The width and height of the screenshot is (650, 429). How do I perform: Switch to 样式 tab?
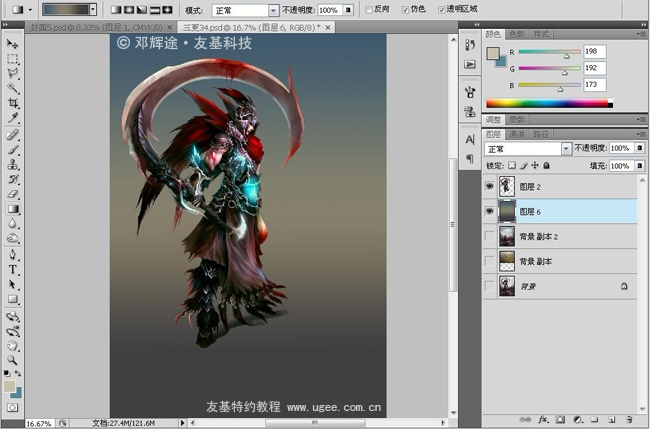pyautogui.click(x=541, y=34)
